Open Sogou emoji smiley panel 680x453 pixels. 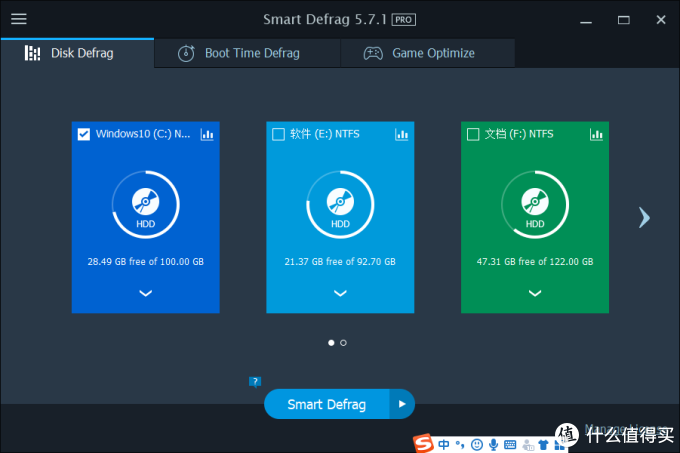(477, 444)
